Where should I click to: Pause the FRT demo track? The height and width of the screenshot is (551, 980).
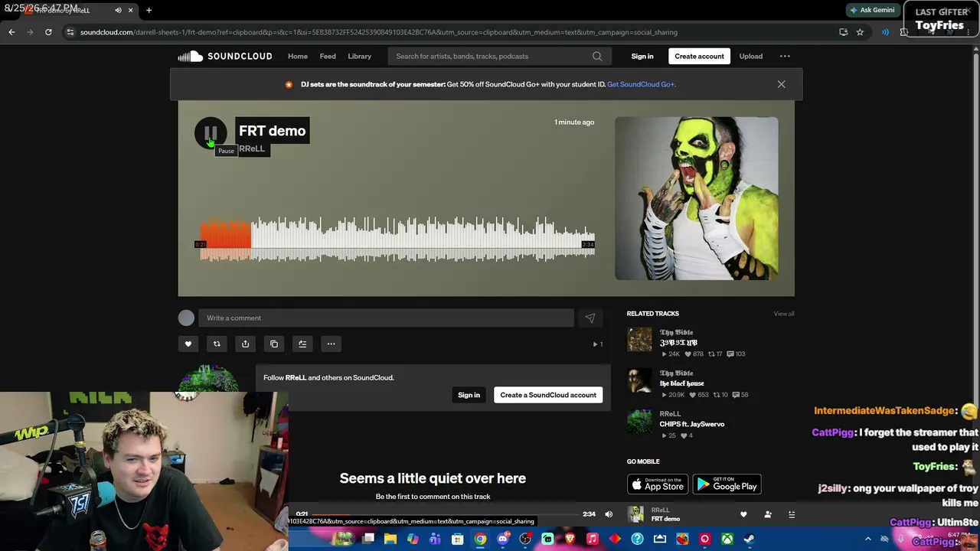point(211,133)
